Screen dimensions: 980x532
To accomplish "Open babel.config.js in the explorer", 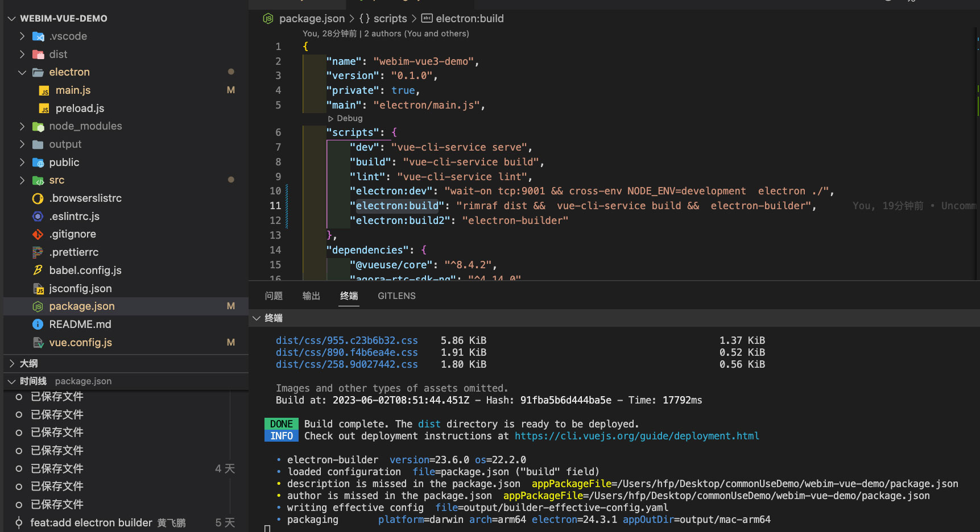I will tap(85, 271).
